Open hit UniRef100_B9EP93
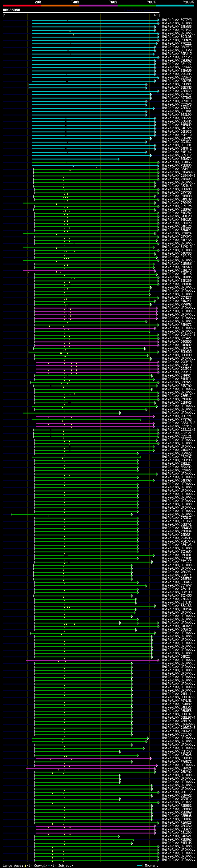This screenshot has height=868, width=197. click(177, 460)
